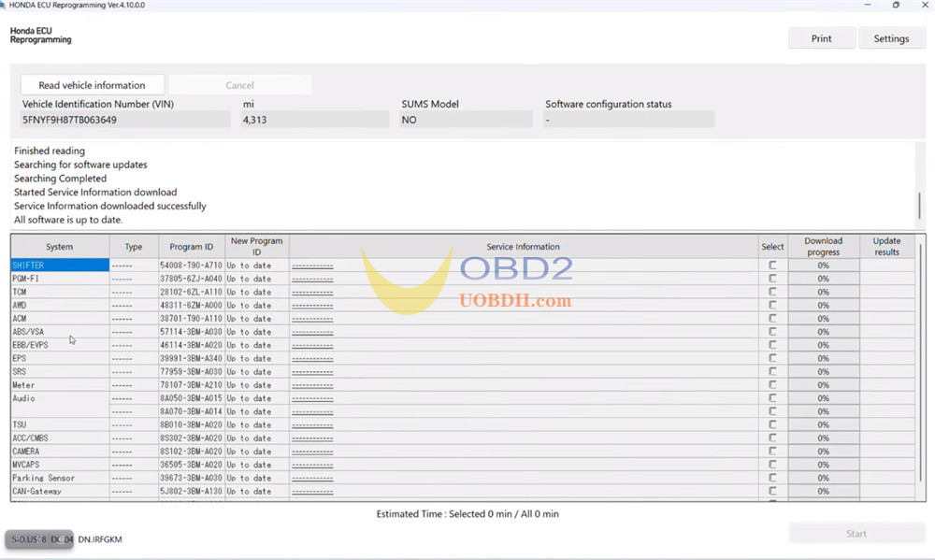The height and width of the screenshot is (560, 935).
Task: Select the PGM-FI system row
Action: coord(60,279)
